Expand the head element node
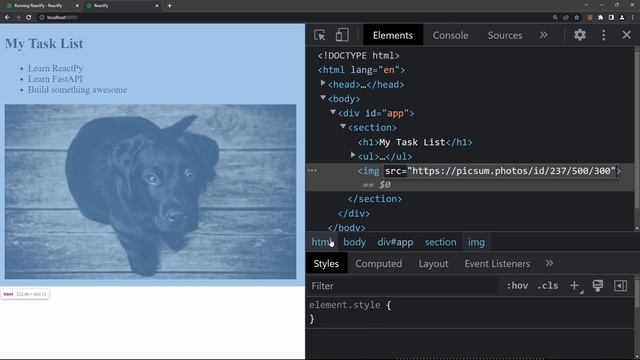This screenshot has height=360, width=640. [323, 83]
